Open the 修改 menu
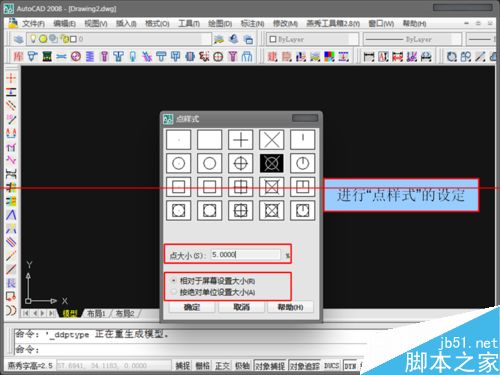Screen dimensions: 500x375 (285, 24)
